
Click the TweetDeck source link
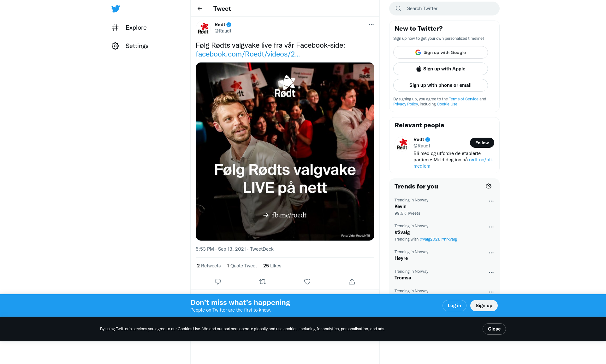pyautogui.click(x=262, y=249)
